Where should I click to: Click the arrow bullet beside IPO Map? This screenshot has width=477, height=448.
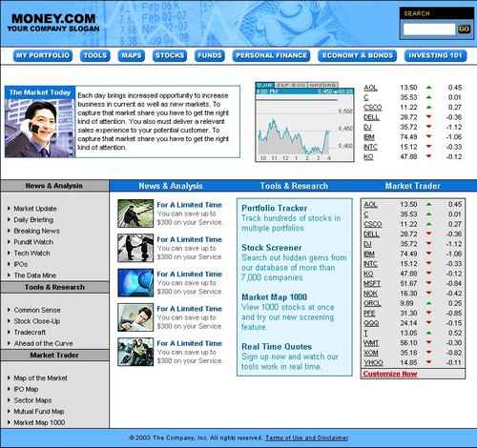click(x=9, y=389)
